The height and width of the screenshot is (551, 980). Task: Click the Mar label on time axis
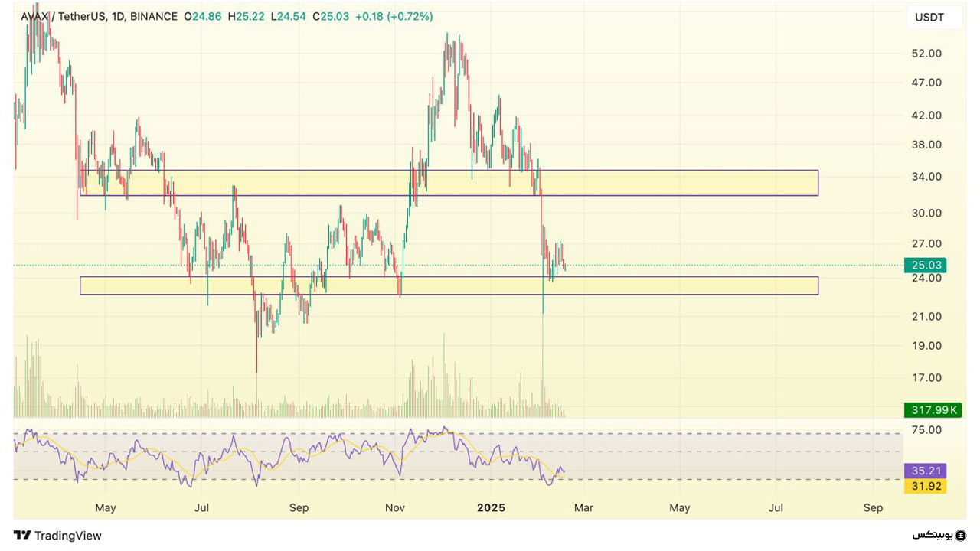pyautogui.click(x=584, y=507)
